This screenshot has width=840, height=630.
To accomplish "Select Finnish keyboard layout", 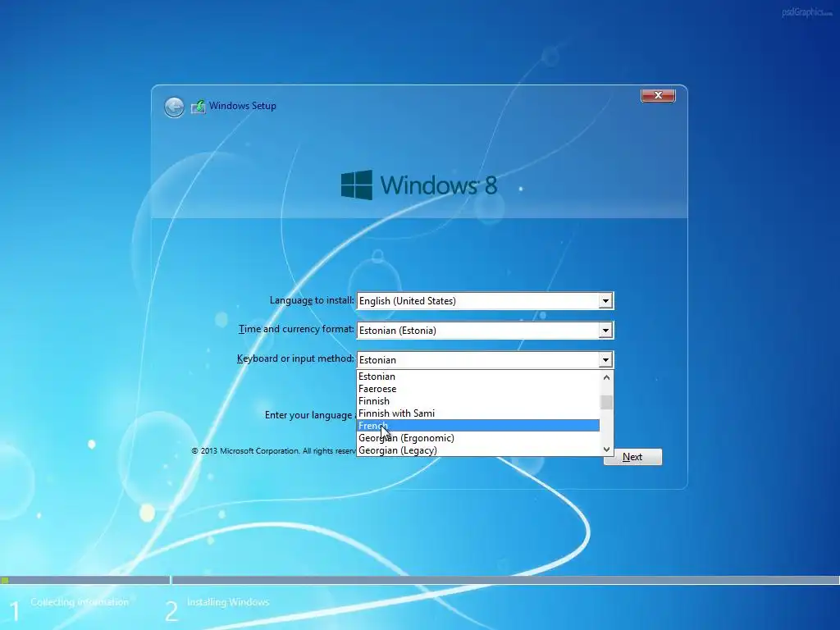I will click(478, 401).
